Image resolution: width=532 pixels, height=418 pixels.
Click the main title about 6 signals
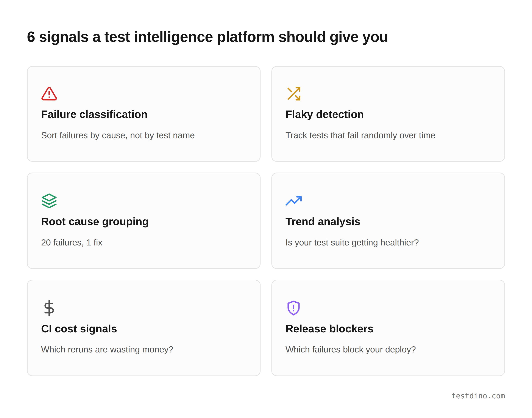point(207,37)
